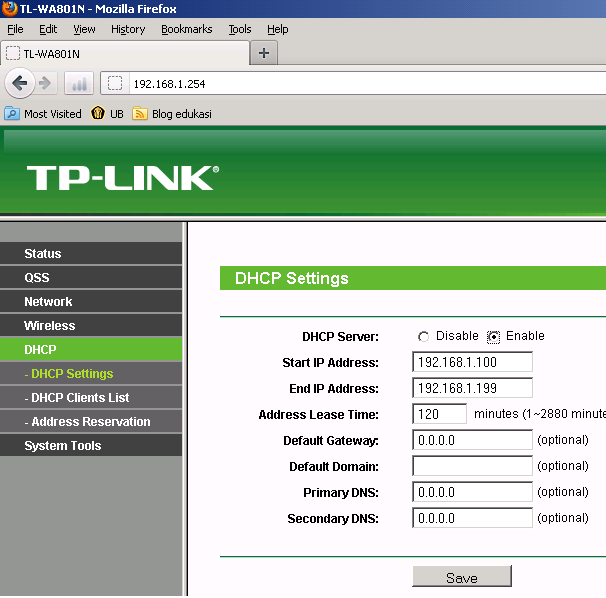Open the Edit menu

tap(48, 29)
